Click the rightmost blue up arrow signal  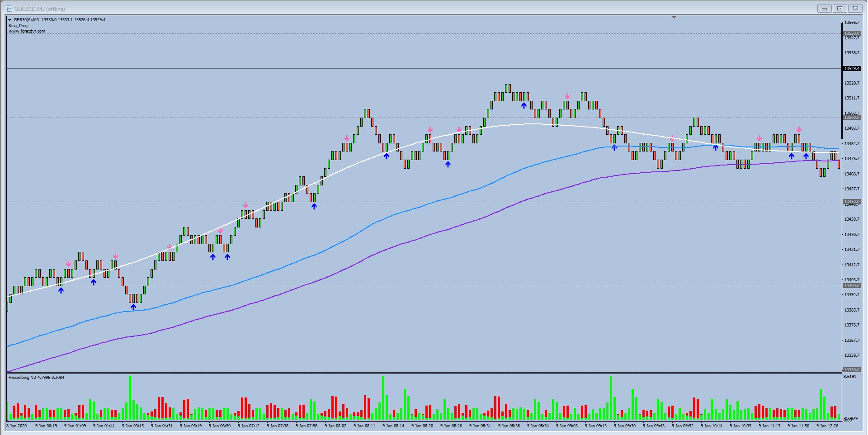click(806, 156)
